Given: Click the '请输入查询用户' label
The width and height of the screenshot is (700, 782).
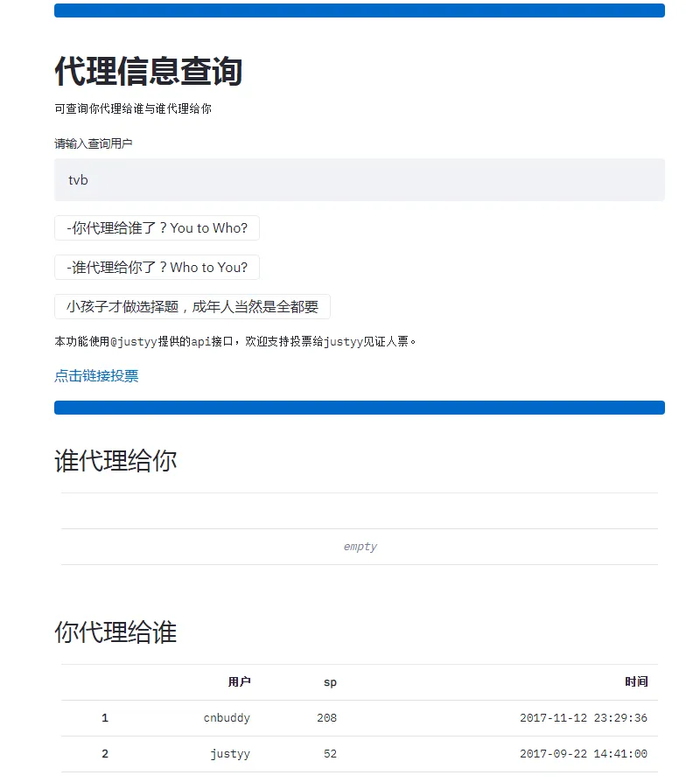Looking at the screenshot, I should tap(94, 143).
